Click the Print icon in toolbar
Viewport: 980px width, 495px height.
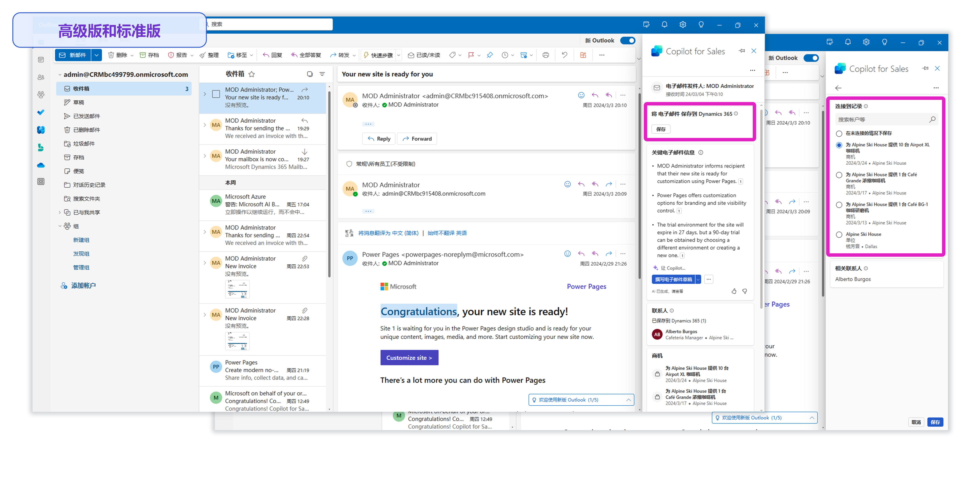(x=546, y=55)
